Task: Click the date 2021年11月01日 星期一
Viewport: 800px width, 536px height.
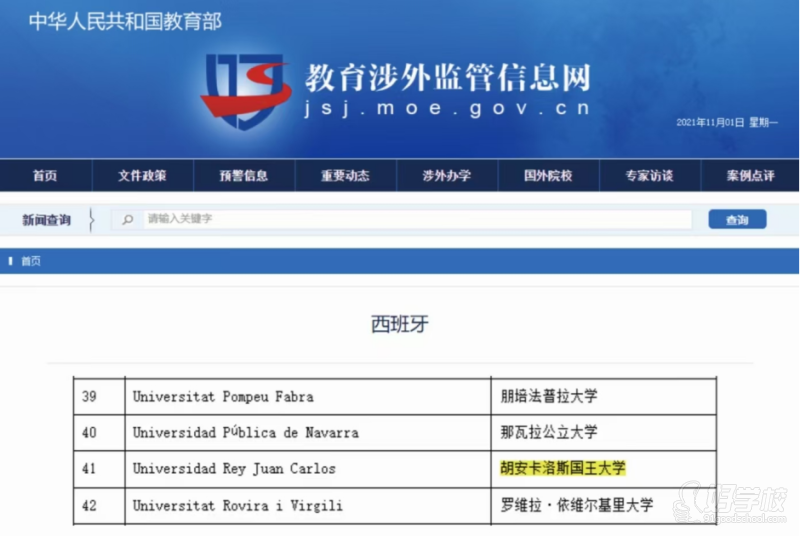Action: pos(727,122)
